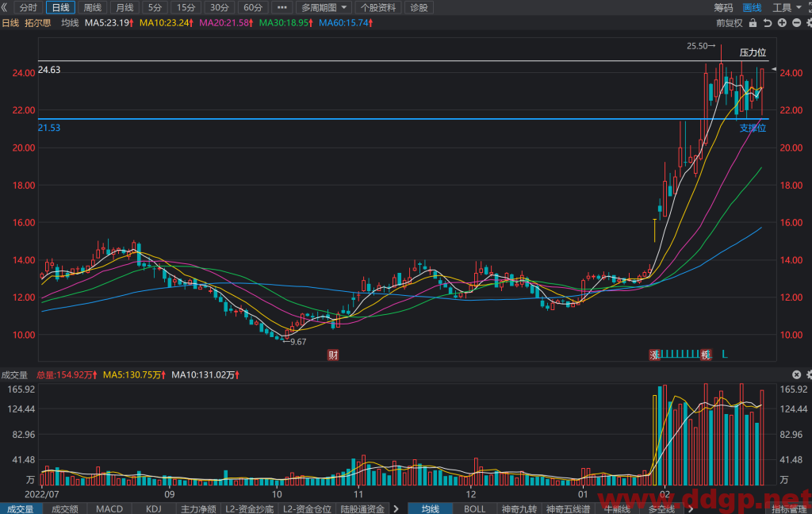Open more periods via the ellipsis button
The height and width of the screenshot is (514, 812).
tap(282, 8)
